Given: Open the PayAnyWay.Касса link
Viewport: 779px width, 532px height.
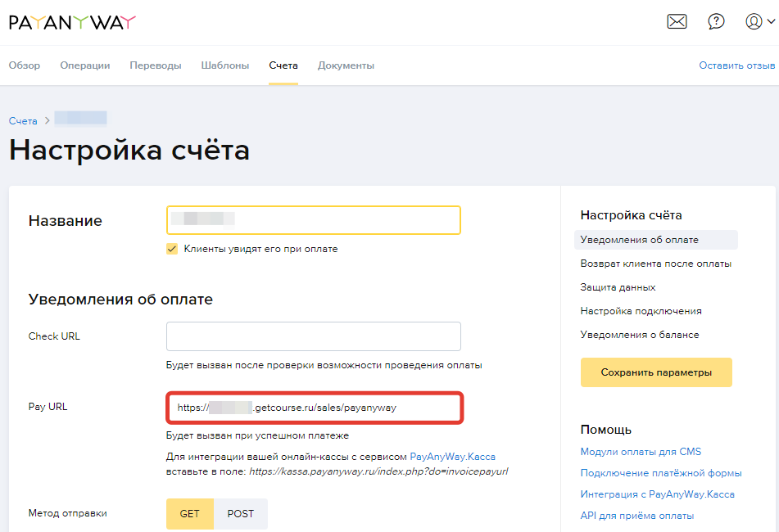Looking at the screenshot, I should point(452,457).
